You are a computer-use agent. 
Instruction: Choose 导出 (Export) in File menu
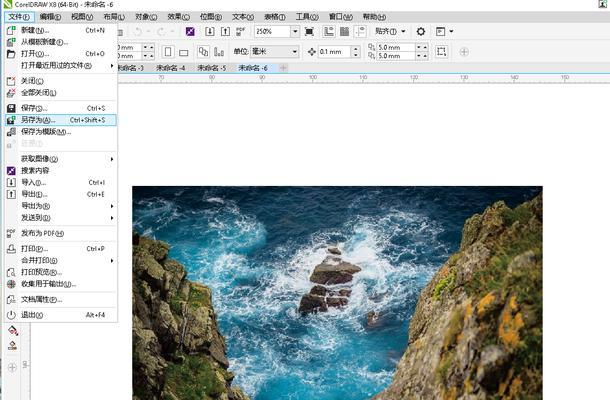click(61, 194)
